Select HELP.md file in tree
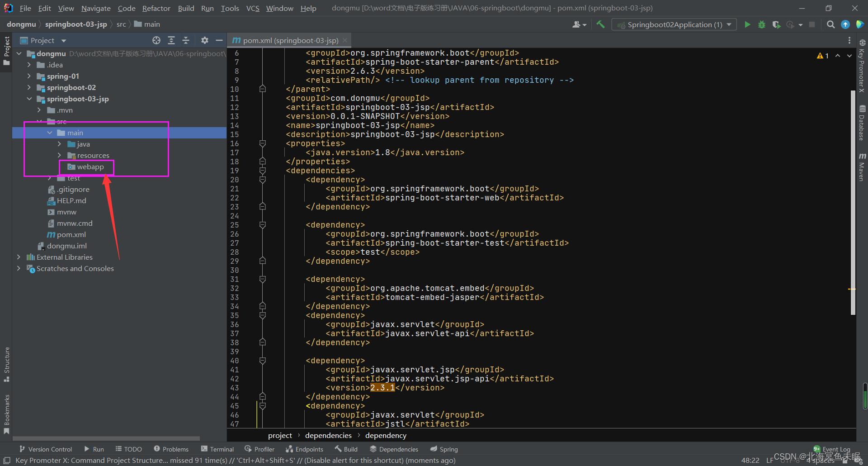The width and height of the screenshot is (868, 466). (71, 200)
